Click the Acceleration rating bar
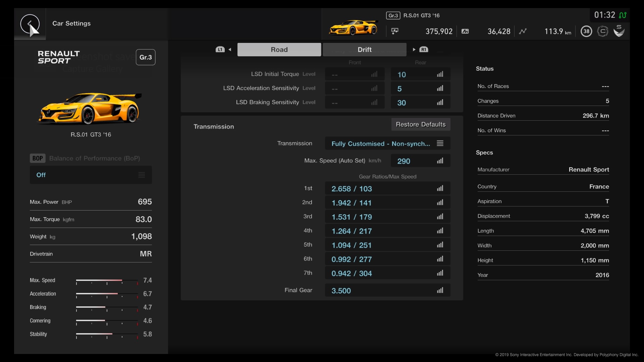644x362 pixels. [x=107, y=294]
